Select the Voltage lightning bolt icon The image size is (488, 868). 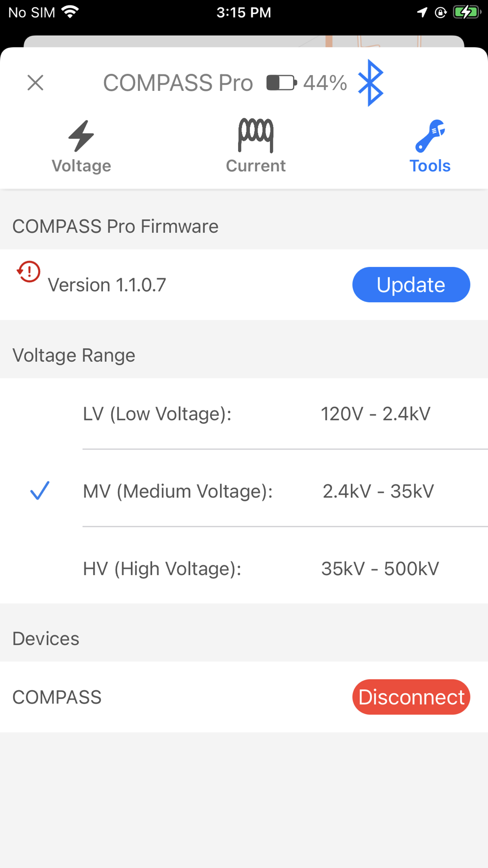[81, 136]
